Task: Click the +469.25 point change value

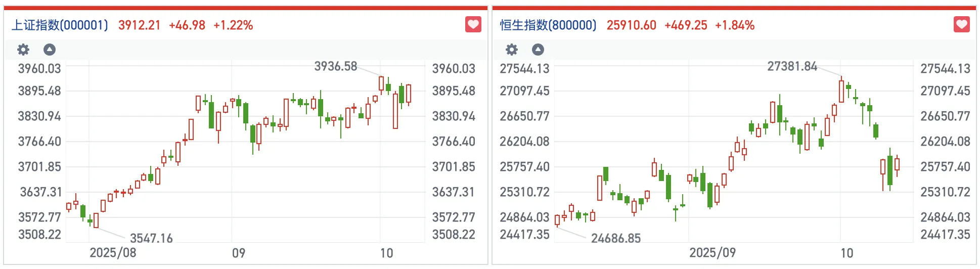Action: (686, 25)
